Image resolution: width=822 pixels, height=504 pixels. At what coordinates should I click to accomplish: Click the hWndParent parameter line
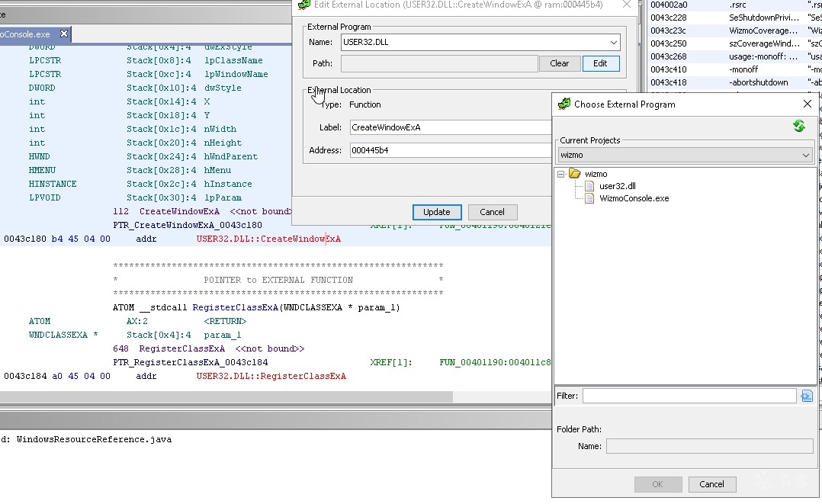(x=143, y=156)
